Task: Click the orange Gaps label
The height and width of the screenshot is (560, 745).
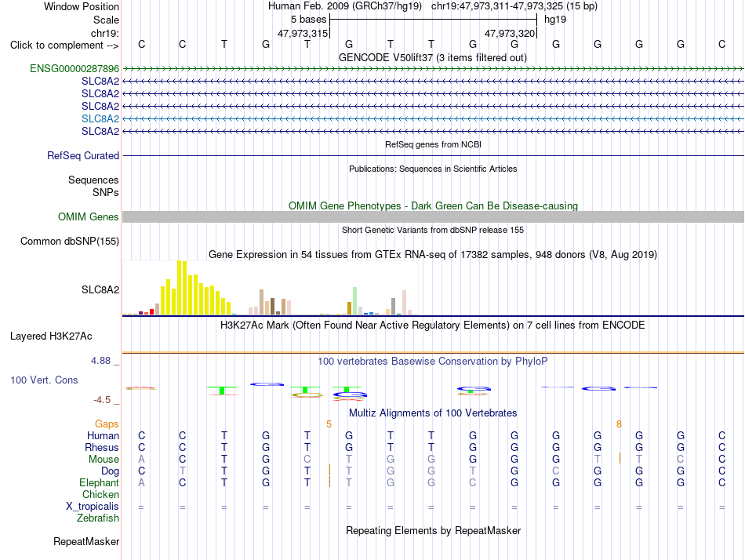Action: (x=107, y=424)
